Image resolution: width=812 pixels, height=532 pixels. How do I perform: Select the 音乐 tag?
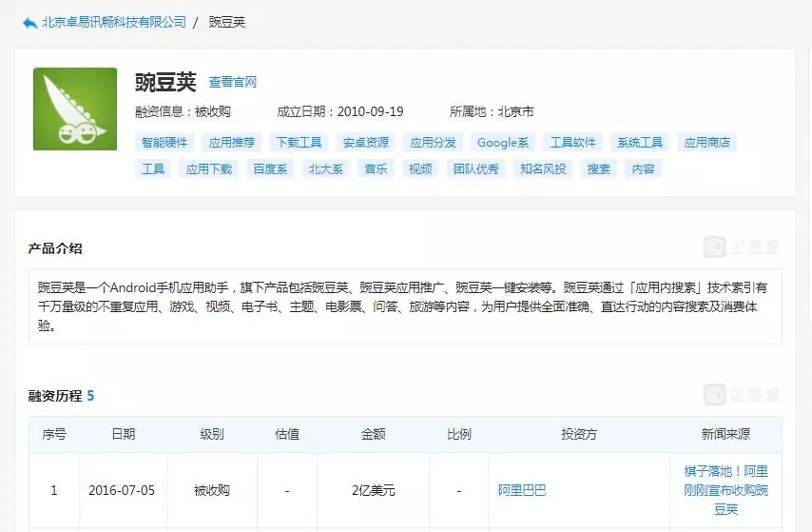(x=376, y=169)
